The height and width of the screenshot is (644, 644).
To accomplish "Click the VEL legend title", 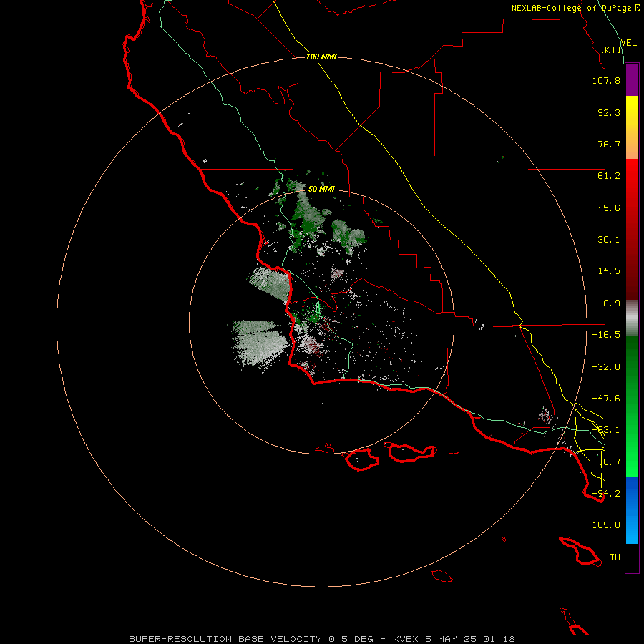I will [628, 43].
